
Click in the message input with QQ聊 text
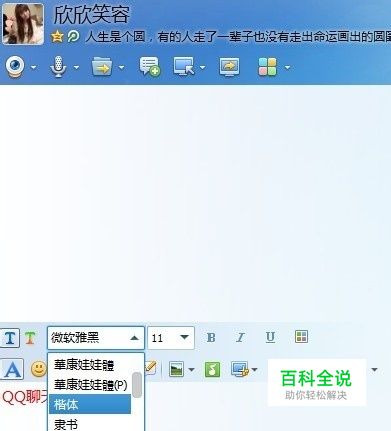click(x=25, y=397)
